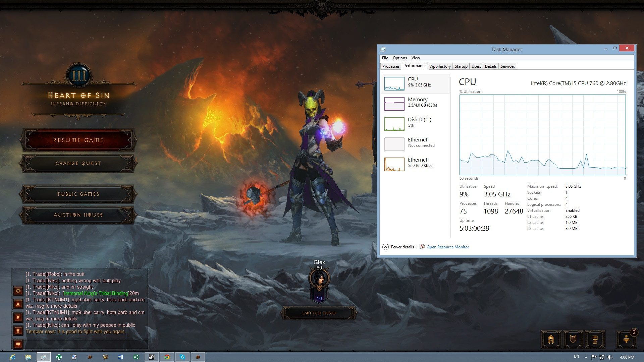Open World of Warcraft taskbar icon
The height and width of the screenshot is (362, 644).
pos(105,357)
